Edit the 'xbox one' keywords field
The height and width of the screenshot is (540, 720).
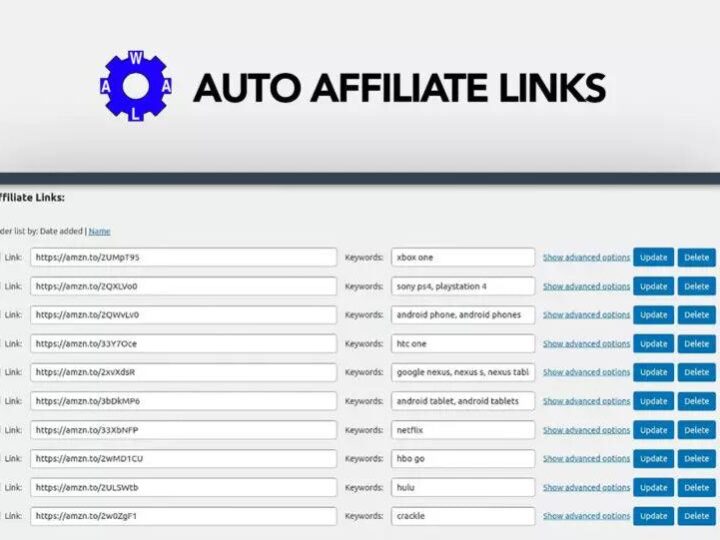point(463,257)
